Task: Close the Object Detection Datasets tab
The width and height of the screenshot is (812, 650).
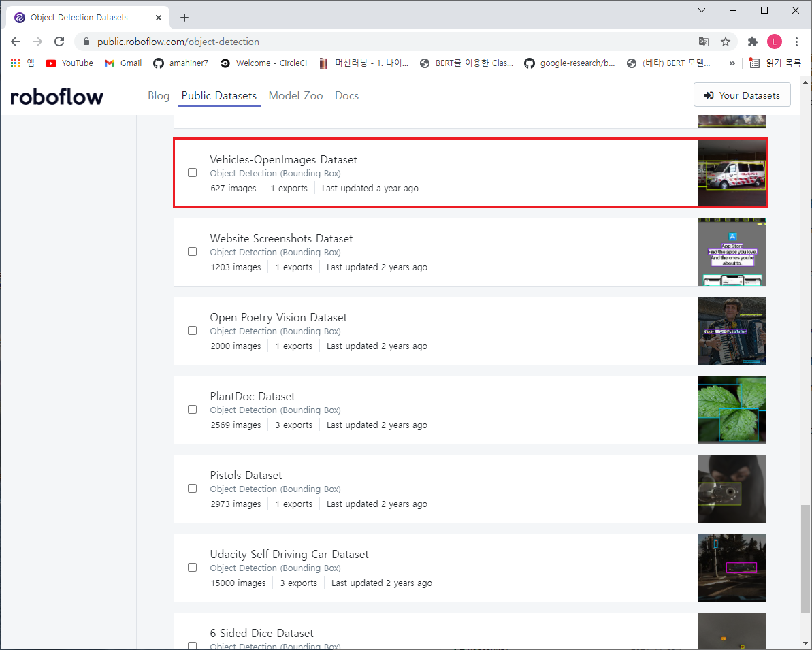Action: pos(159,18)
